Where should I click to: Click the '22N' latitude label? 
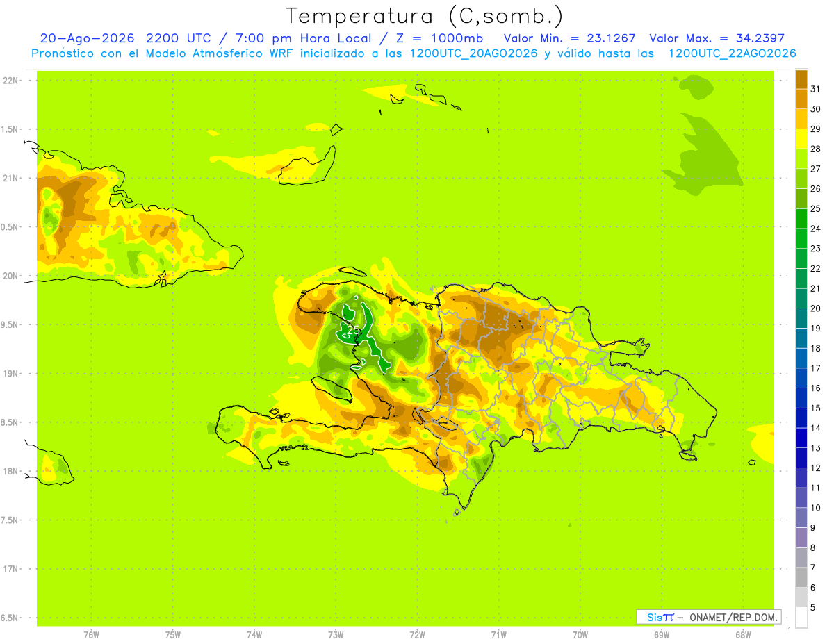click(11, 81)
